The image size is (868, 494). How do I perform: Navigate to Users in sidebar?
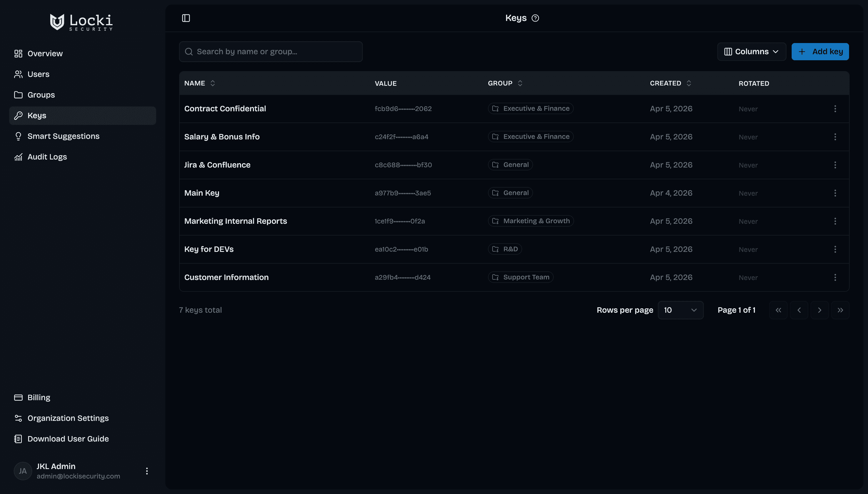click(82, 74)
